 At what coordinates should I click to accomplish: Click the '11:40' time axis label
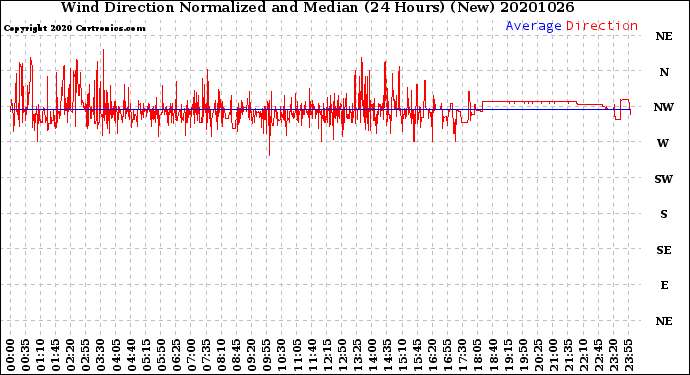pyautogui.click(x=312, y=355)
